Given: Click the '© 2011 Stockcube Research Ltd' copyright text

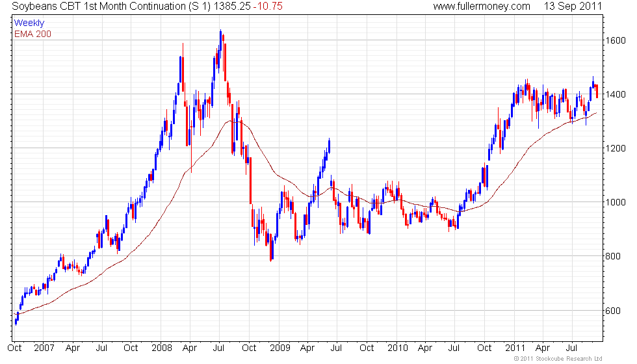Looking at the screenshot, I should [558, 358].
